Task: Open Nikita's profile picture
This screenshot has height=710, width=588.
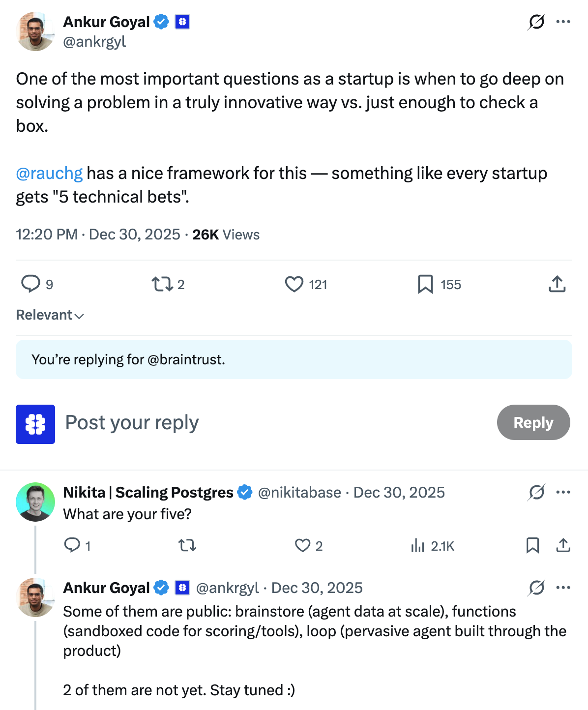Action: [35, 502]
